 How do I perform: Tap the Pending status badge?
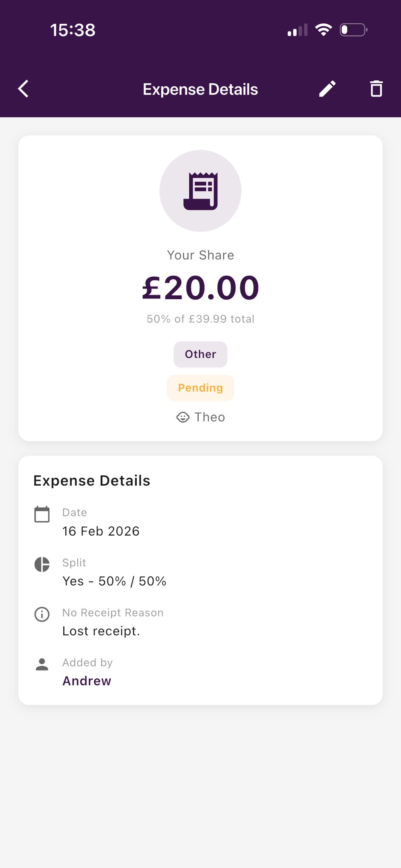tap(200, 388)
